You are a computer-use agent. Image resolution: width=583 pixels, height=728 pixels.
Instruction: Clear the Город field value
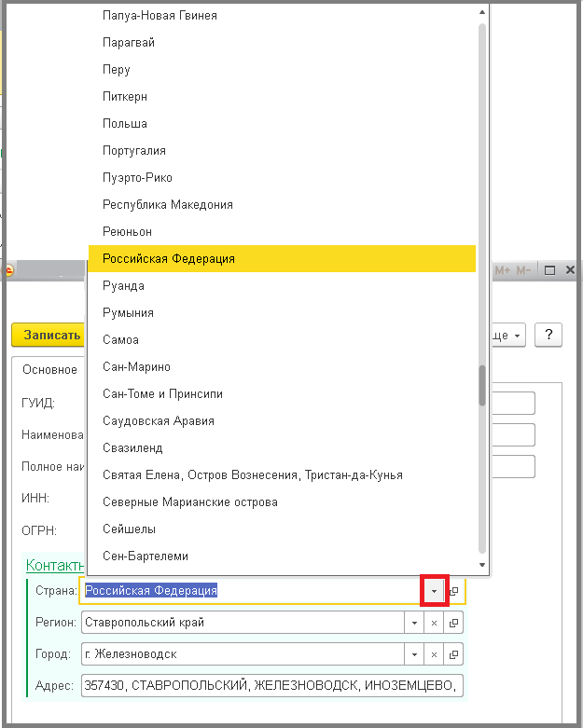[434, 654]
